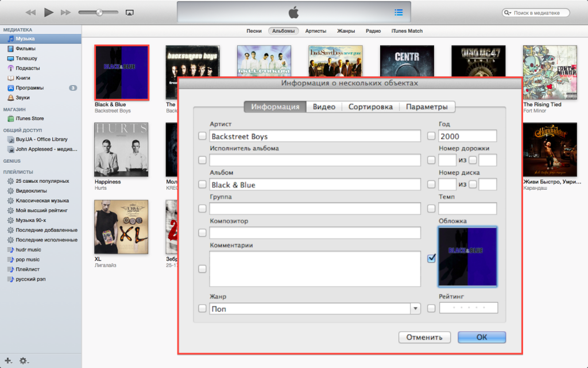This screenshot has width=588, height=368.
Task: Tick the Год checkbox
Action: (x=431, y=136)
